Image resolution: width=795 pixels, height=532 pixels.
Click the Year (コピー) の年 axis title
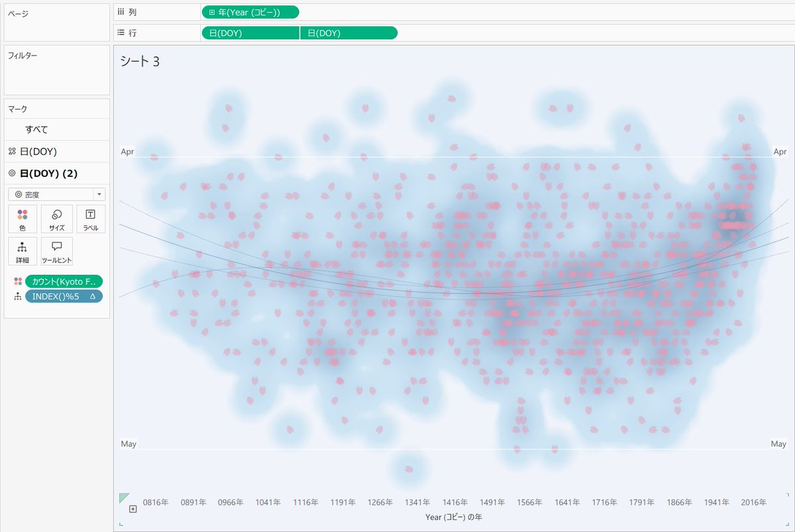(454, 517)
